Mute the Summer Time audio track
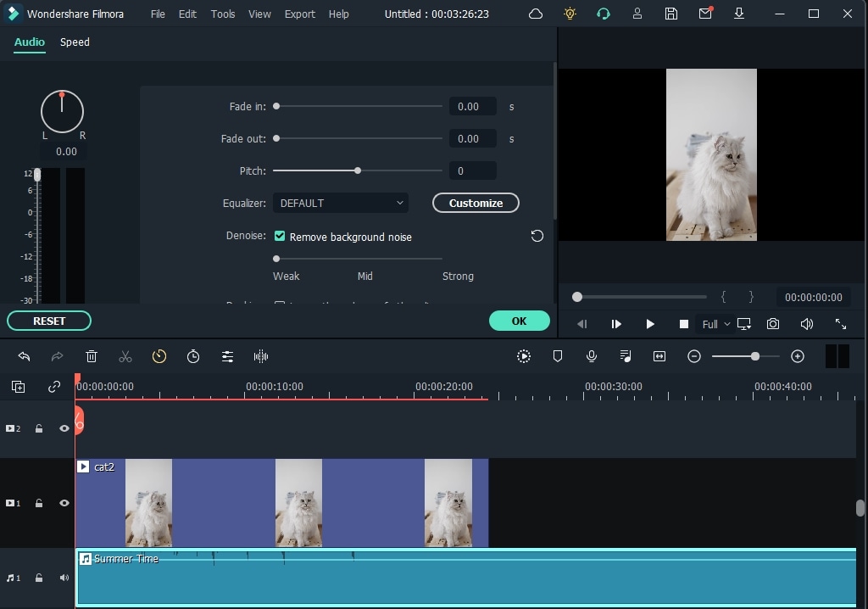 (64, 577)
